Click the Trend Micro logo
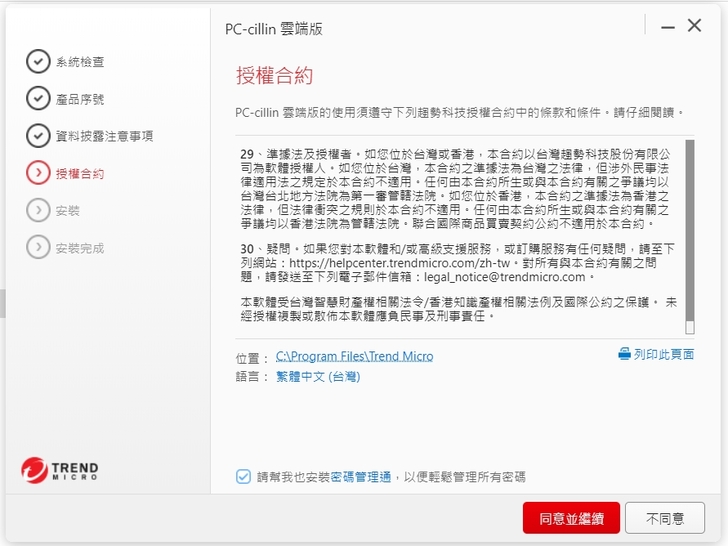The width and height of the screenshot is (728, 546). click(x=59, y=470)
